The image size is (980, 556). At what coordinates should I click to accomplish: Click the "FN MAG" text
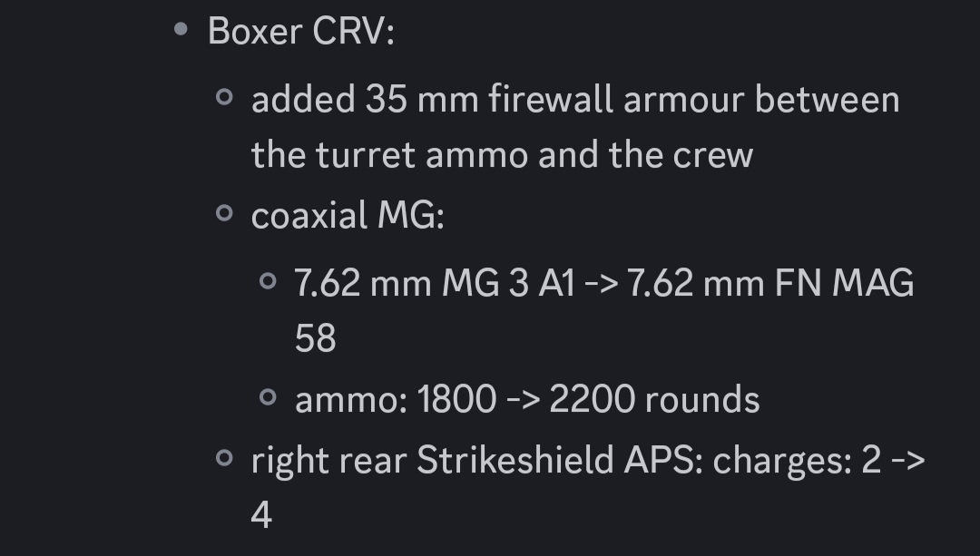coord(844,283)
